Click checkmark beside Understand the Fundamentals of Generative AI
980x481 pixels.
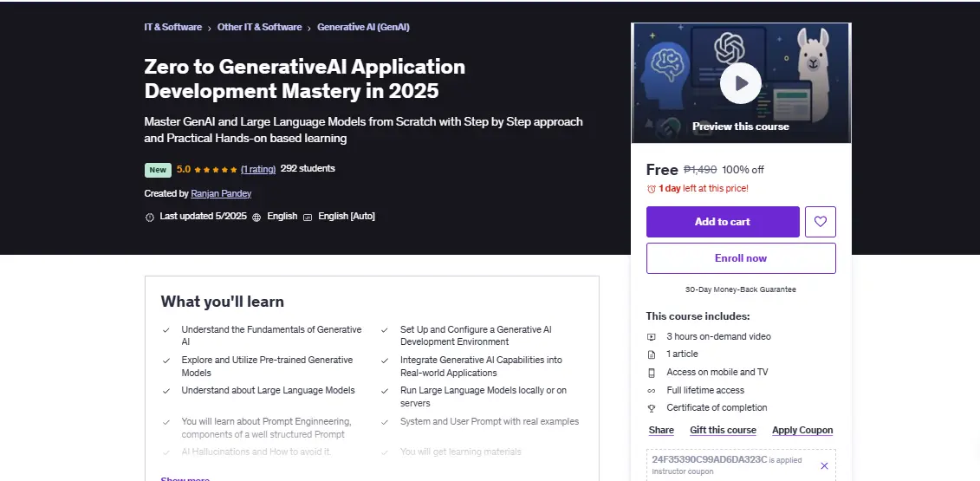pos(166,329)
